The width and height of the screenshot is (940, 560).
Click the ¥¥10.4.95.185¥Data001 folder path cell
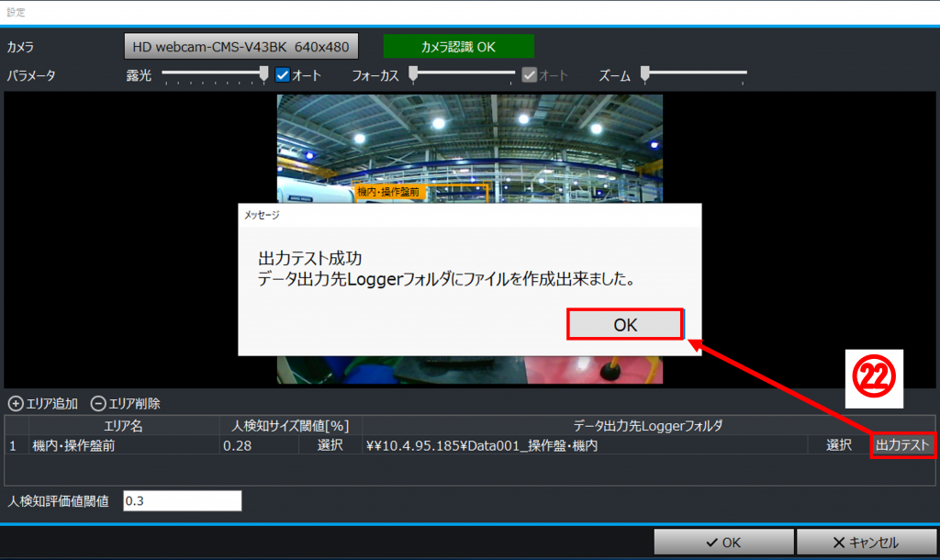[585, 445]
